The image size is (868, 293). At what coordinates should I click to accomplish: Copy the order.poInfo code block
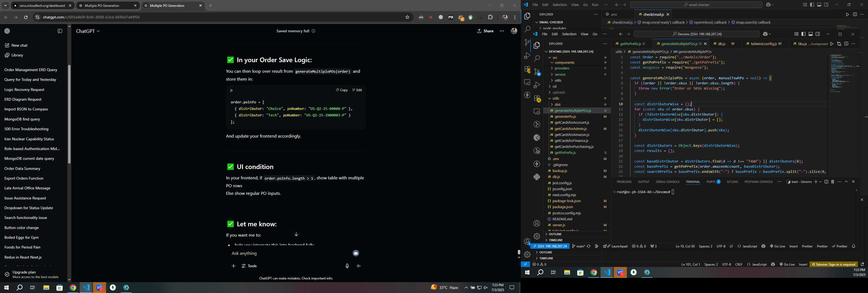[341, 90]
